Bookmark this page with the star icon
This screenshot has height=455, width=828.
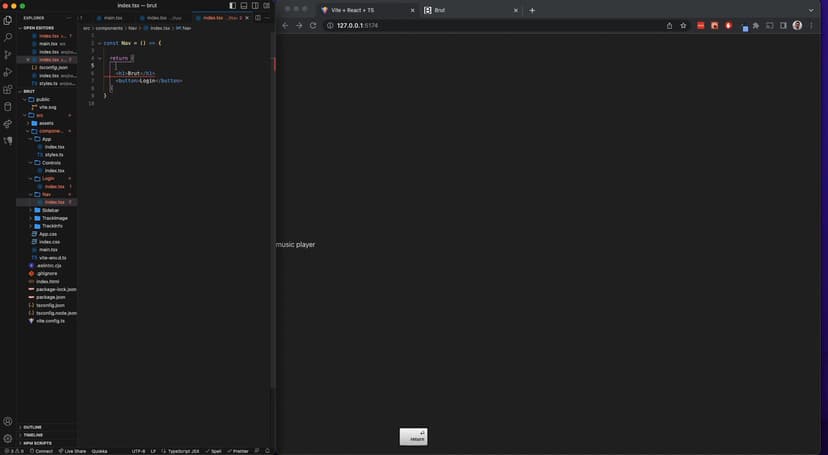pos(683,25)
